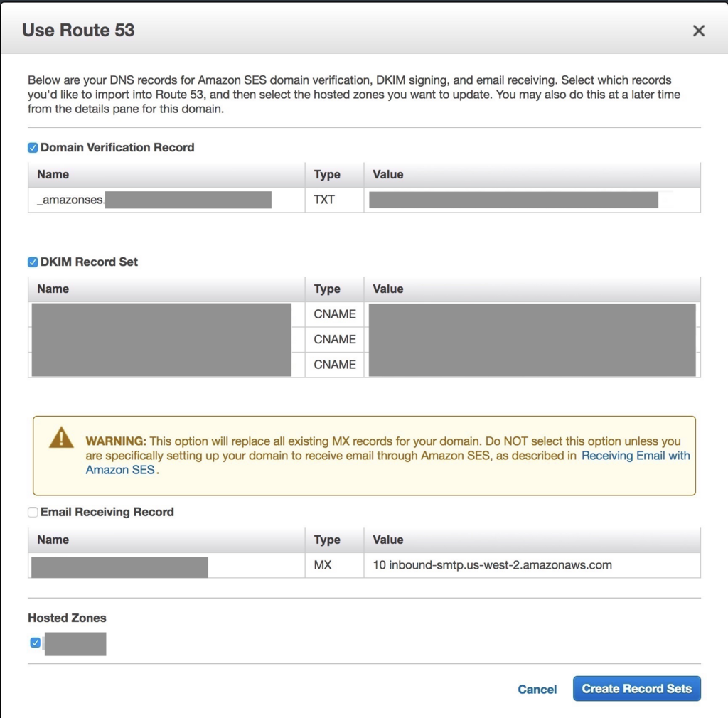Uncheck DKIM Record Set checkbox
The height and width of the screenshot is (718, 728).
click(x=33, y=262)
